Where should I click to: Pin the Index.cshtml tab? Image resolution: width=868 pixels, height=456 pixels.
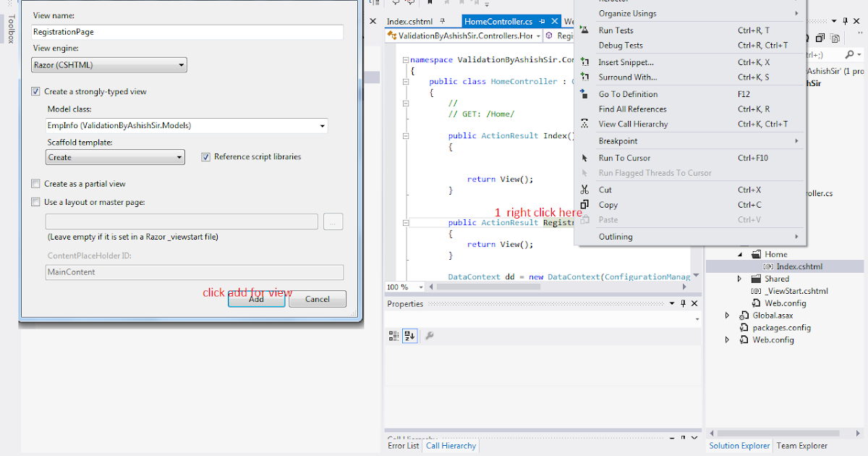[443, 22]
